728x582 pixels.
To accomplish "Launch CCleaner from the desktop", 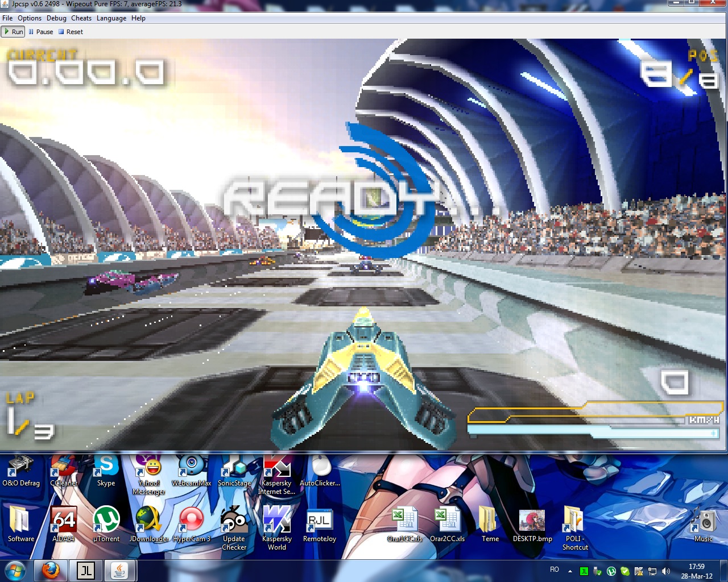I will point(64,471).
